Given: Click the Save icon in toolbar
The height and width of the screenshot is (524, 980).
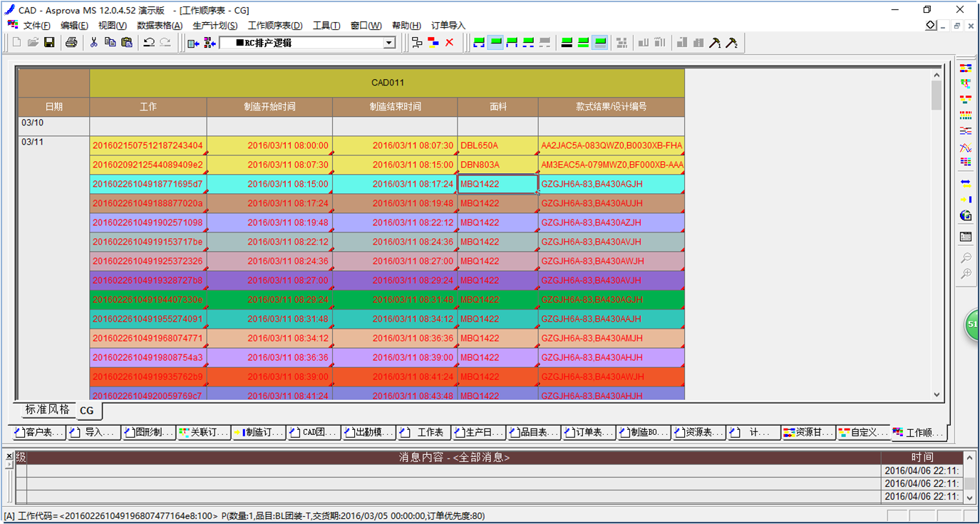Looking at the screenshot, I should 49,43.
